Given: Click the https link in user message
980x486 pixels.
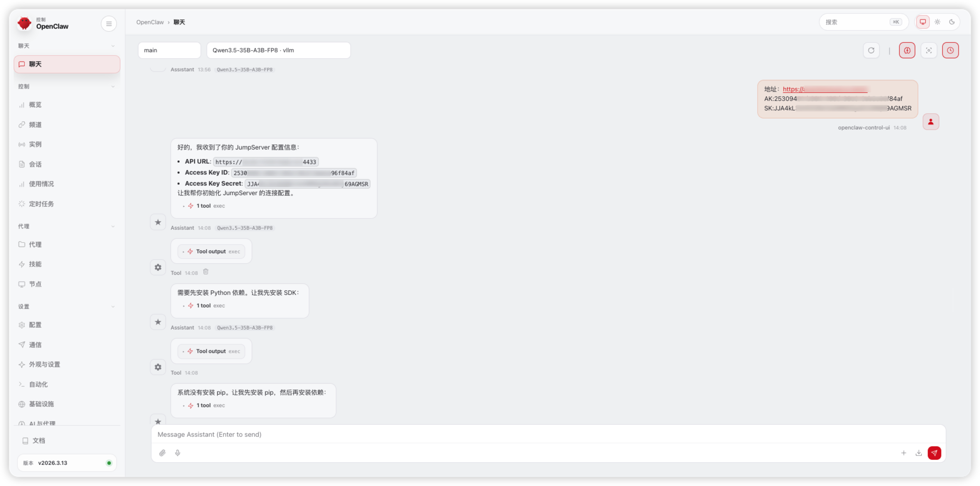Looking at the screenshot, I should click(825, 89).
